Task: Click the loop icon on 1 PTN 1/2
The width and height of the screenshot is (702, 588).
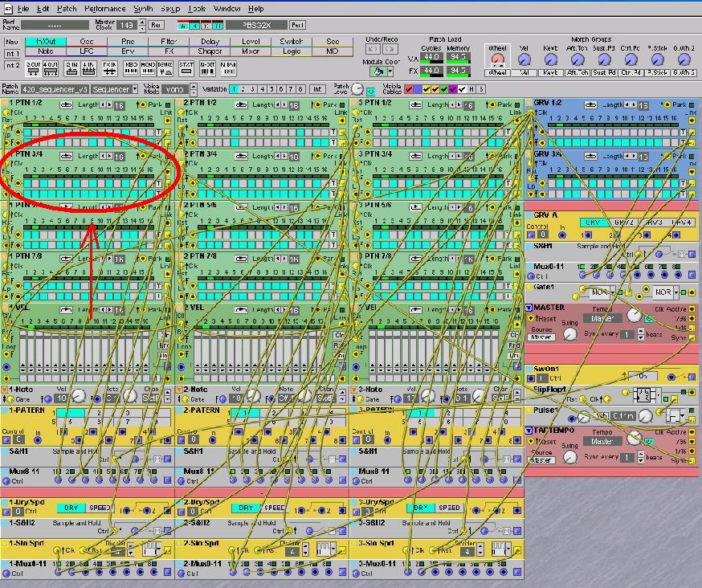Action: pyautogui.click(x=66, y=105)
